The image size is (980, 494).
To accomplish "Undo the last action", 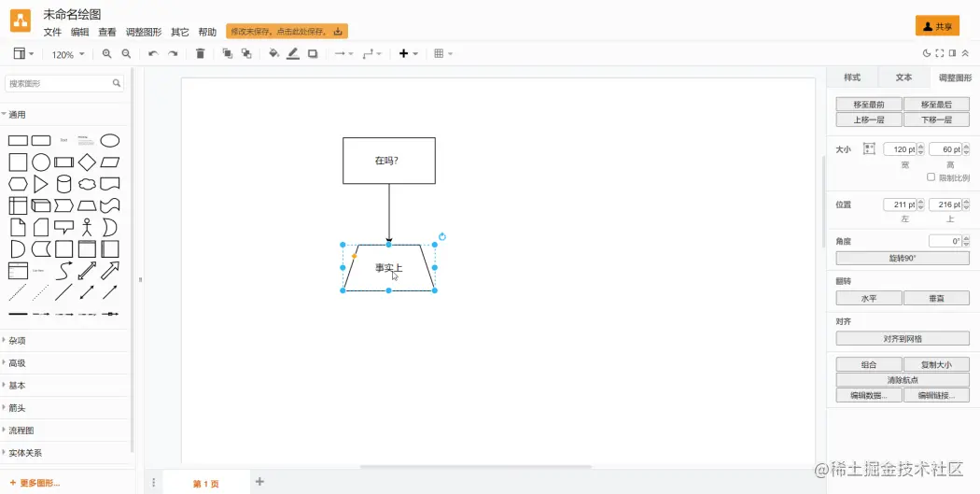I will (x=152, y=54).
